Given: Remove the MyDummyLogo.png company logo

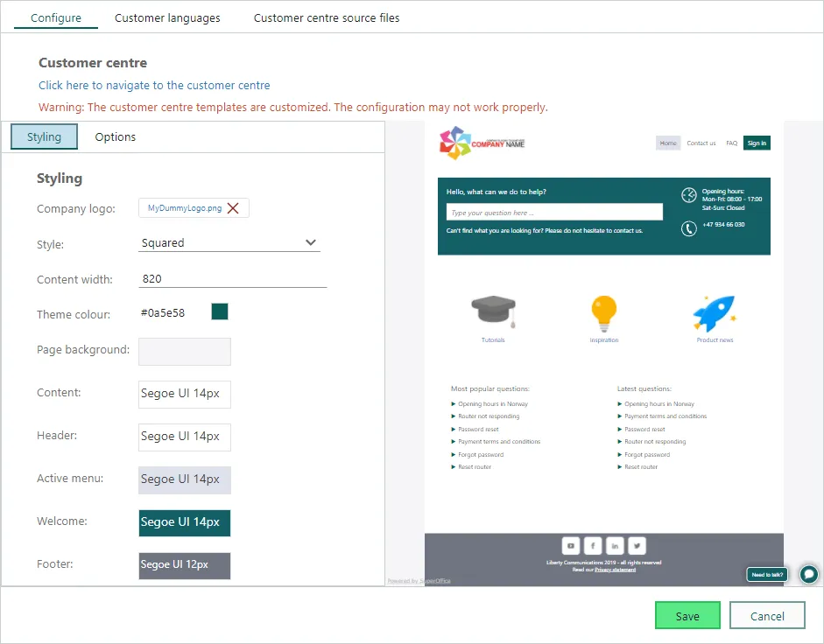Looking at the screenshot, I should click(233, 208).
